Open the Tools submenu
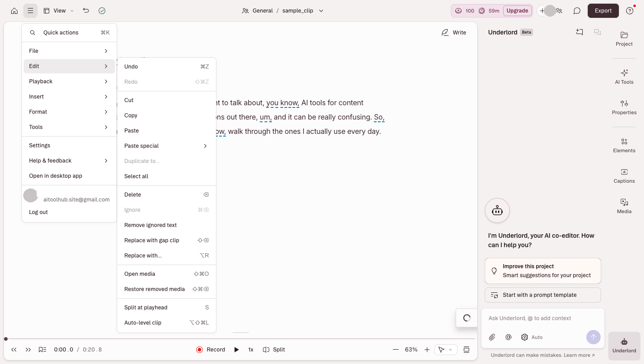The height and width of the screenshot is (364, 644). [69, 127]
